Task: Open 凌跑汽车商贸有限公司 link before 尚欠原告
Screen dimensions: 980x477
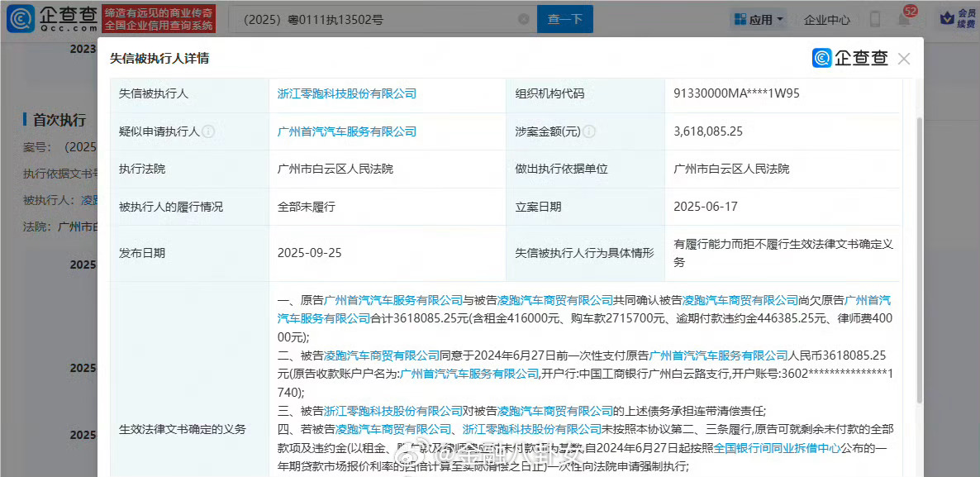Action: coord(740,300)
